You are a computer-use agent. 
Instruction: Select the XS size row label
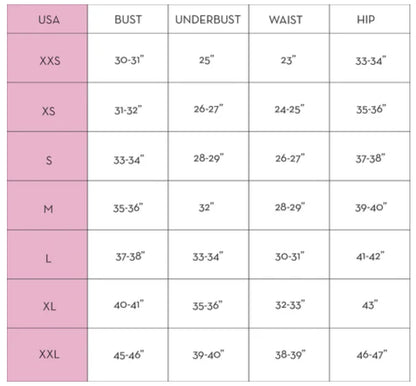pyautogui.click(x=49, y=111)
